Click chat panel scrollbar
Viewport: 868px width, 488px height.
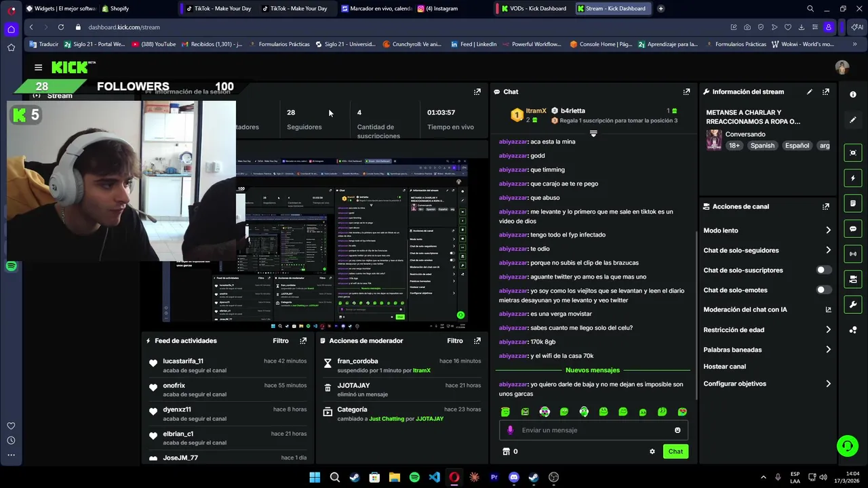(x=695, y=315)
